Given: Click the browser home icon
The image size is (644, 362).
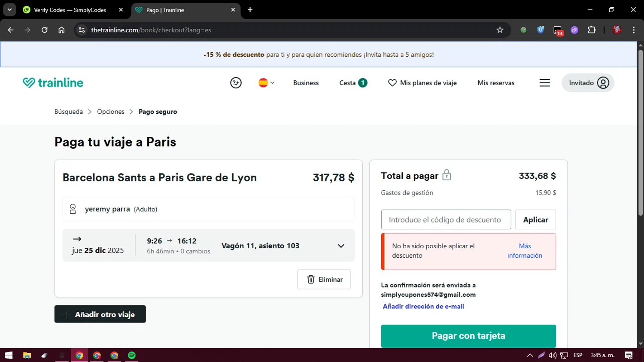Looking at the screenshot, I should (61, 30).
